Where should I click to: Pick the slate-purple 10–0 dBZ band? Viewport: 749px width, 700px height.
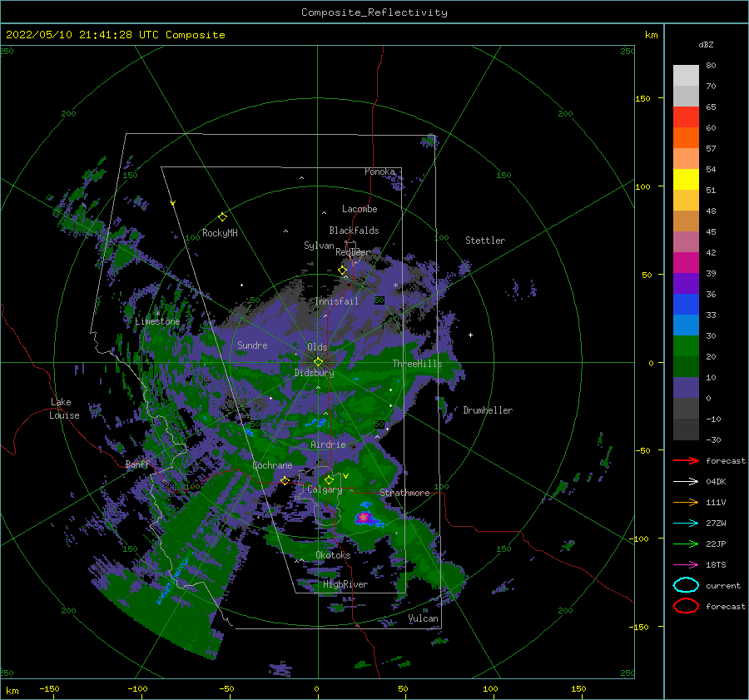pyautogui.click(x=686, y=388)
